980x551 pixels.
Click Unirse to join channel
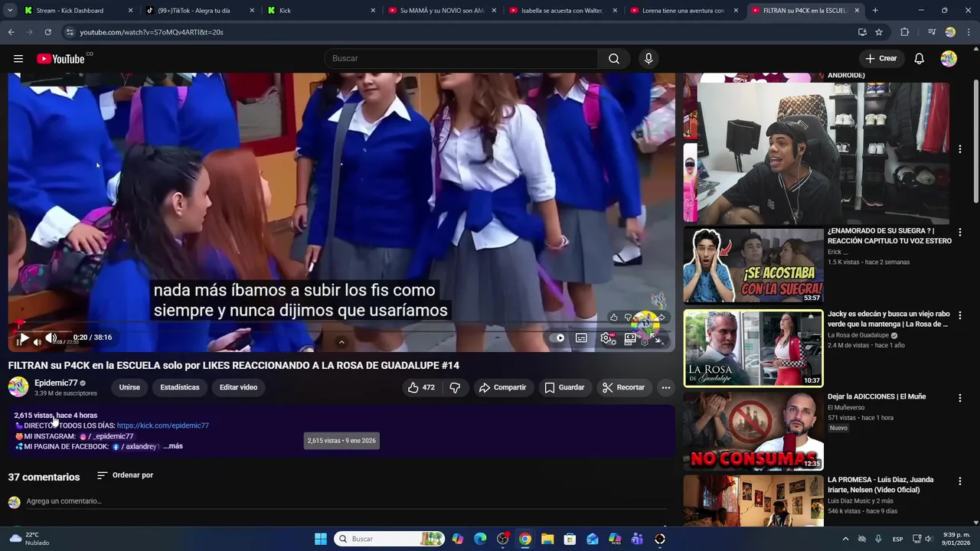(129, 387)
